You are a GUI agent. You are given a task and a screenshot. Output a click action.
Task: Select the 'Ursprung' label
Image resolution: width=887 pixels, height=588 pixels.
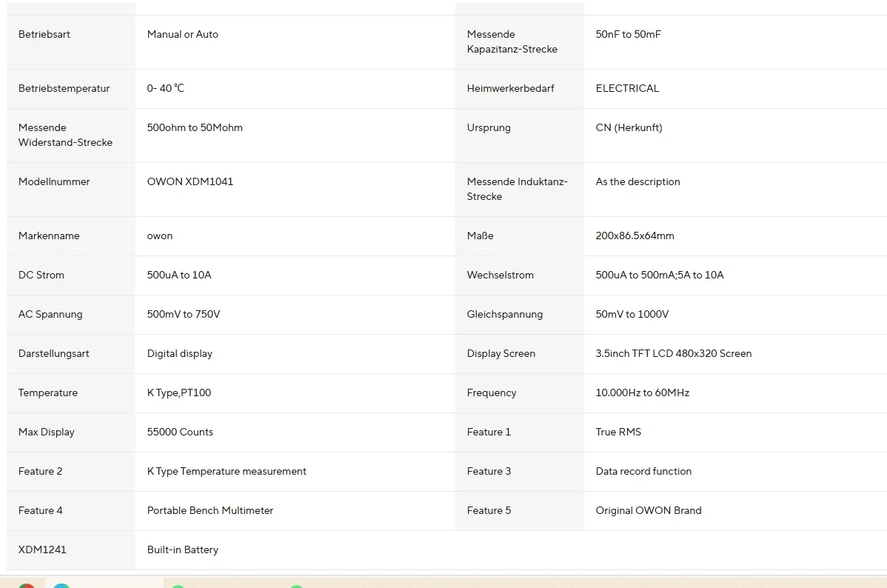[488, 127]
